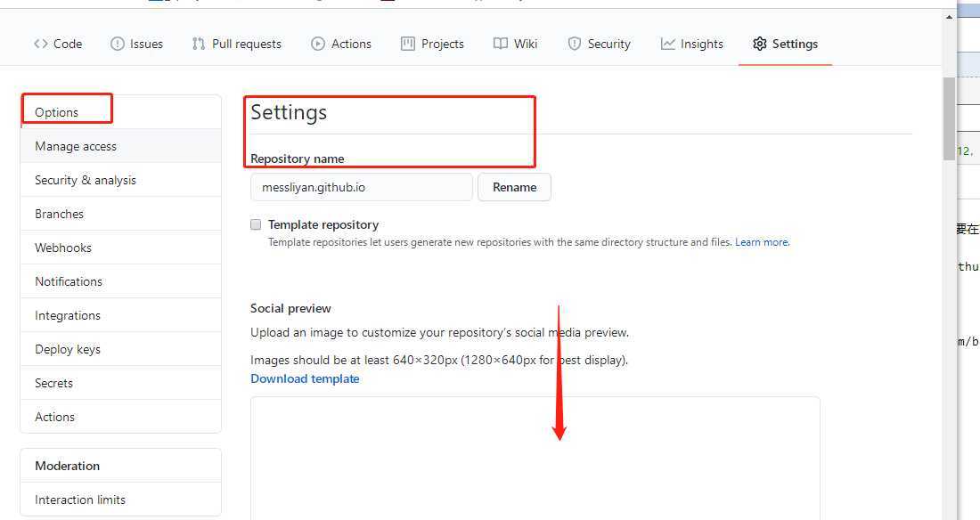The image size is (980, 520).
Task: Click the repository name input field
Action: pyautogui.click(x=361, y=188)
